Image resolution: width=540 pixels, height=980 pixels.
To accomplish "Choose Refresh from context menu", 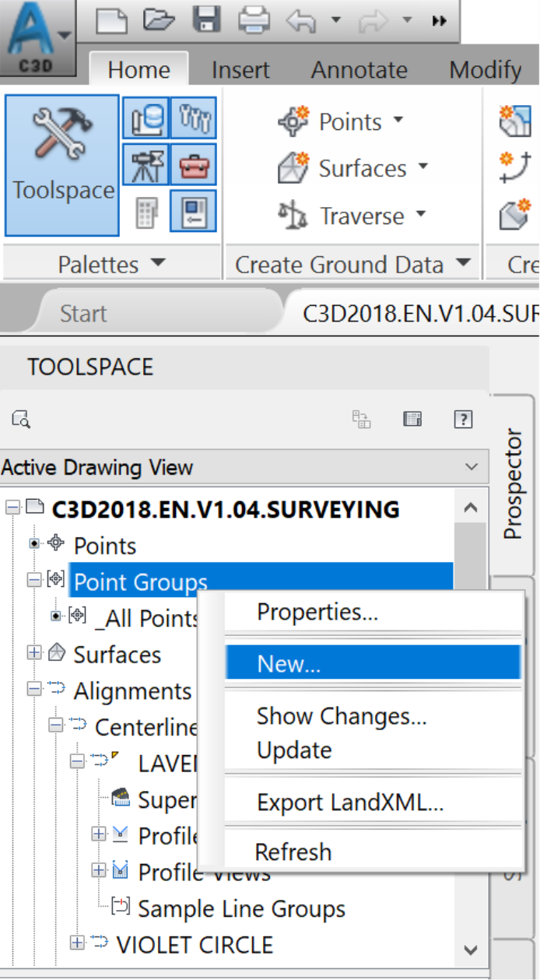I will (293, 852).
